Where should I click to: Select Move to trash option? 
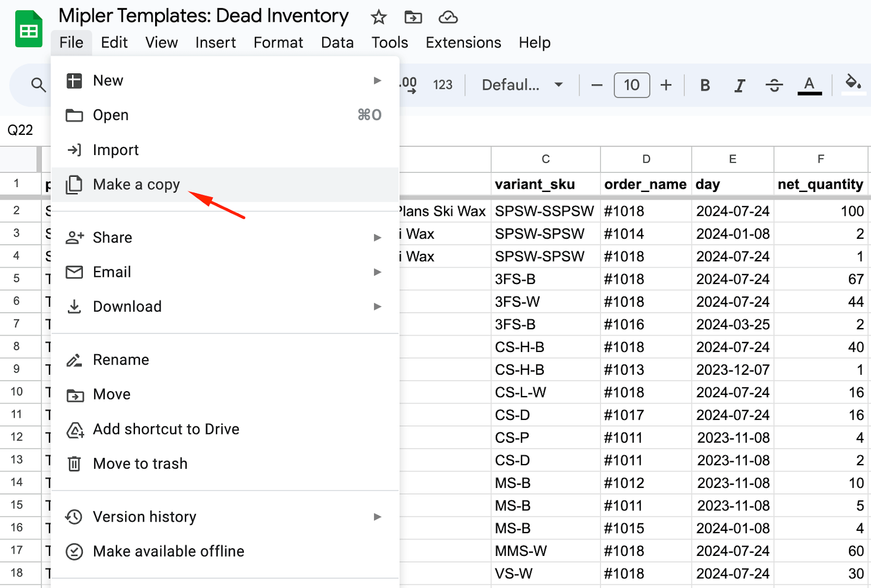pos(140,464)
